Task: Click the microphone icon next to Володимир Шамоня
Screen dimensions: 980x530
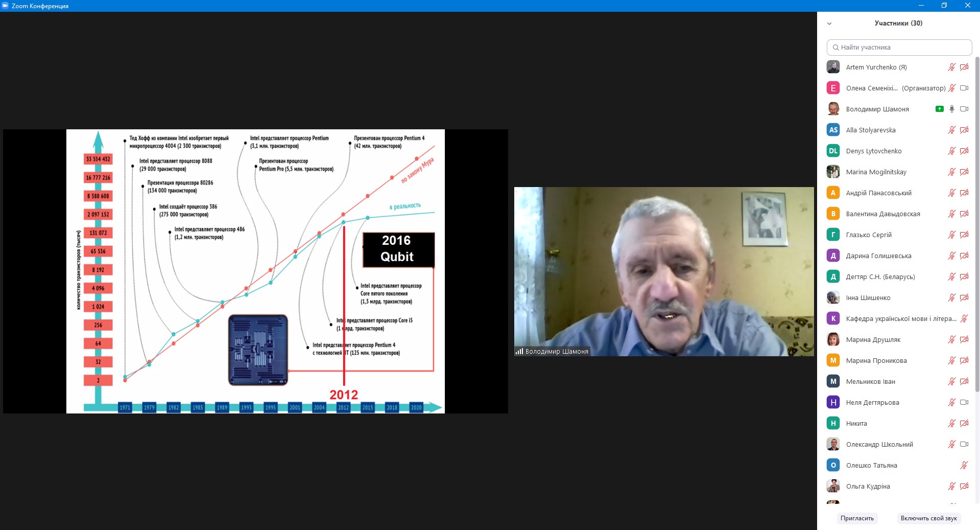Action: [951, 109]
